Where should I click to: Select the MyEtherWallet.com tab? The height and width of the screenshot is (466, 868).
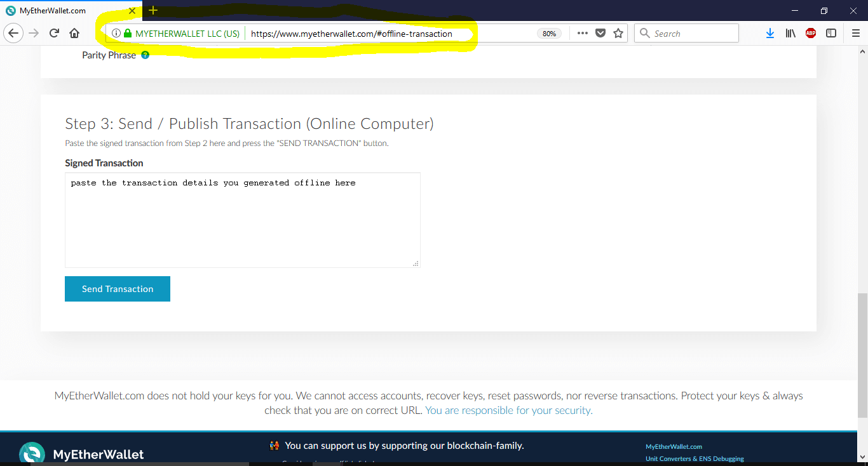[71, 11]
